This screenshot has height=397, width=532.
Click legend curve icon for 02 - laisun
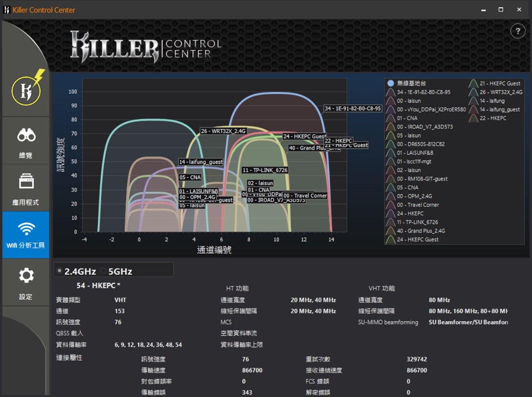391,170
